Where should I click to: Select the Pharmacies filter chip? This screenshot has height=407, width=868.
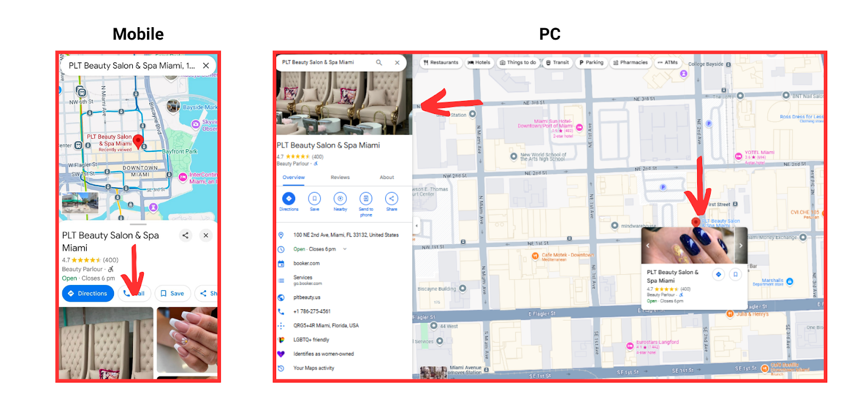tap(630, 62)
